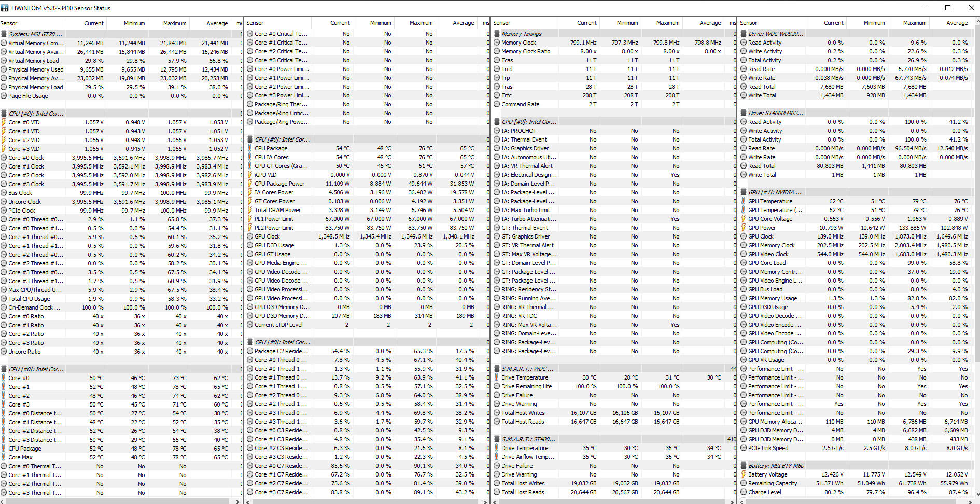Select the Drive Remaining Life icon
Viewport: 980px width, 504px height.
(x=497, y=386)
